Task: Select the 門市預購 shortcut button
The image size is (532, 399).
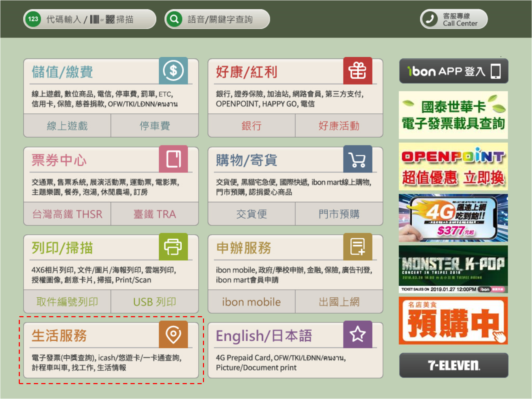Action: [x=339, y=214]
